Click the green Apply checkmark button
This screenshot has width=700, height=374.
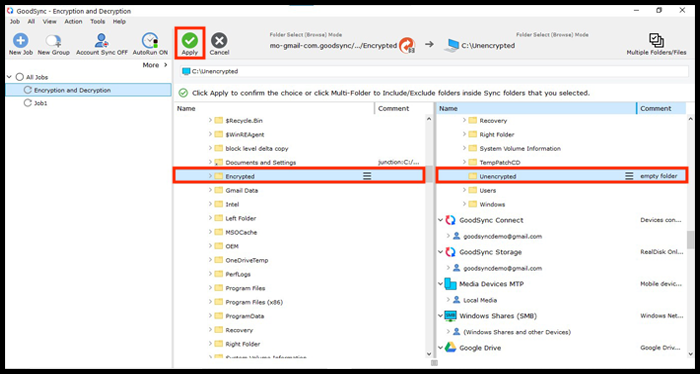(190, 41)
